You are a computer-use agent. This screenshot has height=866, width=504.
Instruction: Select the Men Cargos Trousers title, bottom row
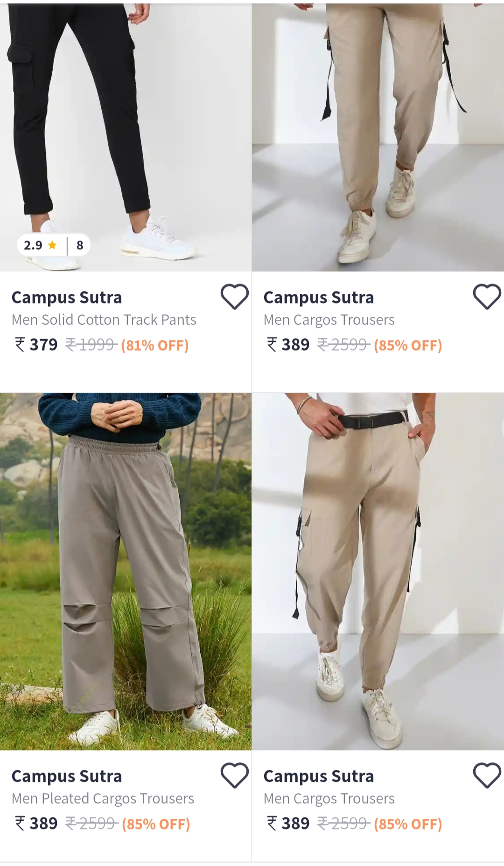329,799
